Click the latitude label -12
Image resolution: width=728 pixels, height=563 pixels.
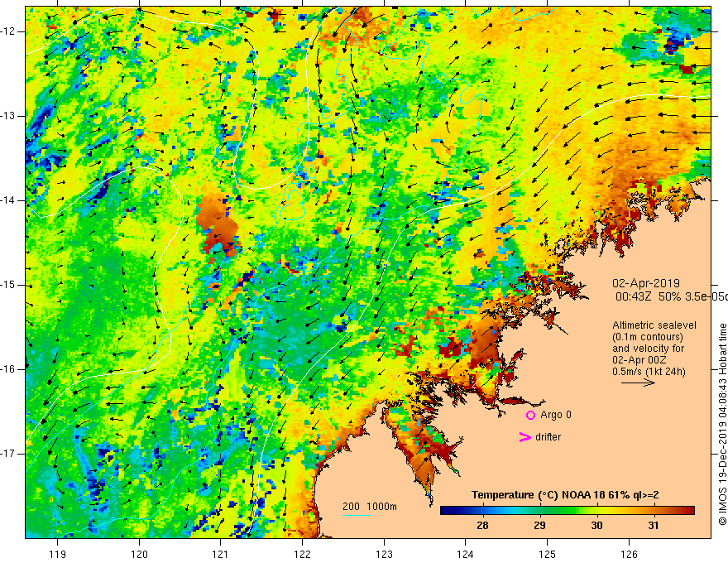pos(8,31)
